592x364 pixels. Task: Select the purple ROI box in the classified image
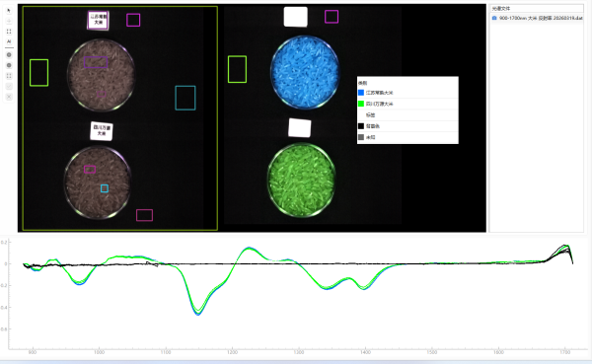(x=332, y=17)
